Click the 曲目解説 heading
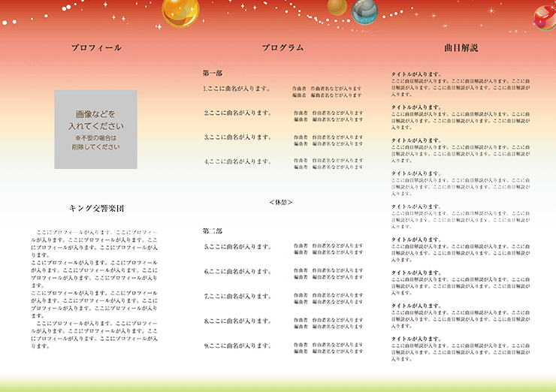Image resolution: width=556 pixels, height=392 pixels. (461, 48)
